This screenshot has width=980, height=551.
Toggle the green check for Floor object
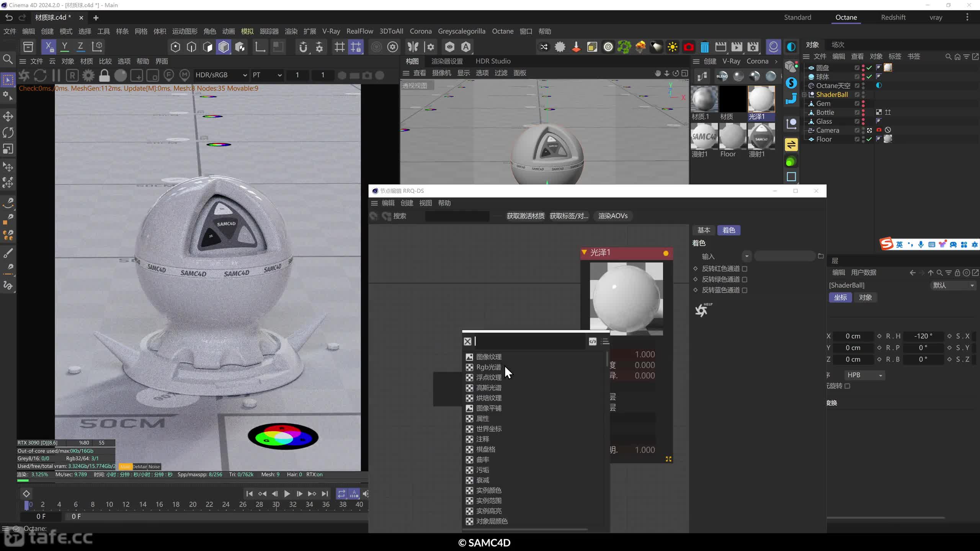point(869,139)
